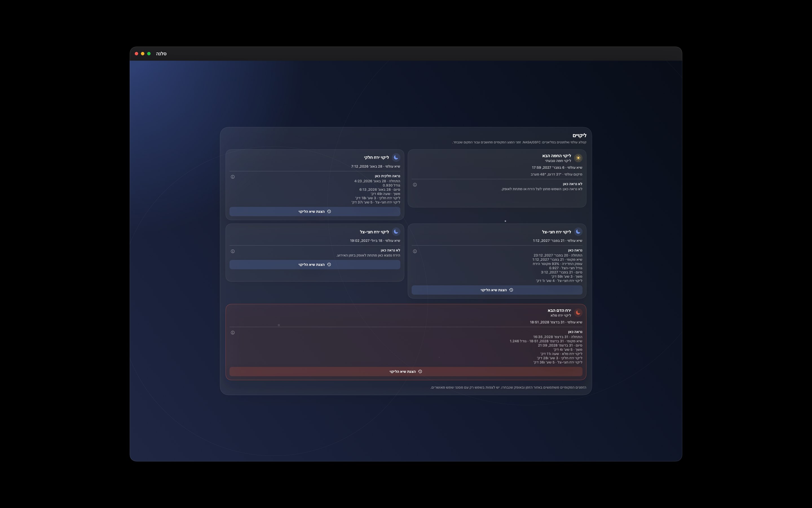Click the NASA/GSFC catalog description line
812x508 pixels.
pos(519,143)
